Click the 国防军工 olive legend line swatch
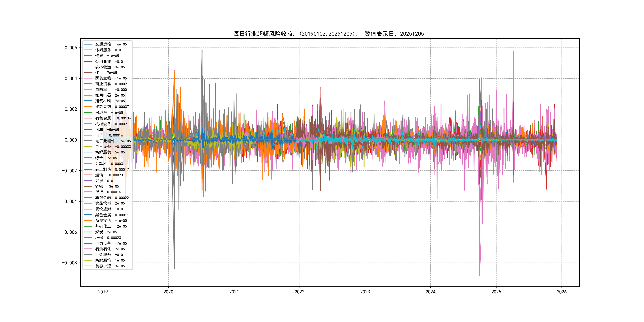 (x=88, y=89)
